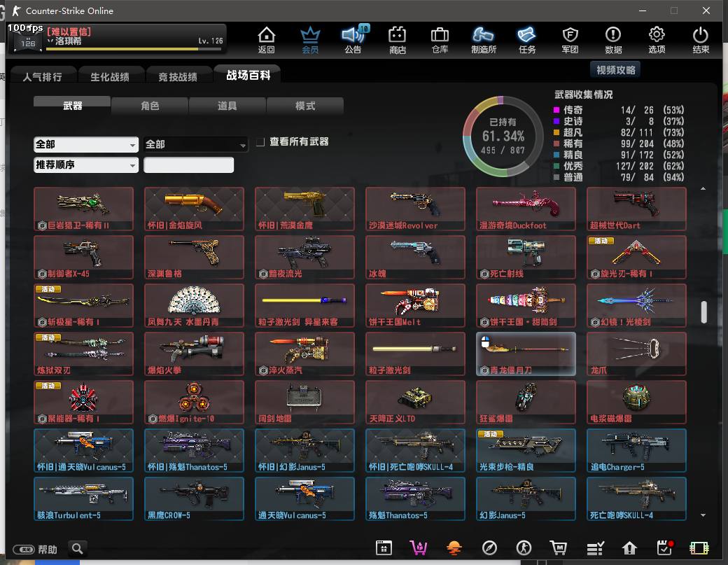This screenshot has width=728, height=565.
Task: Select the 黑鹰CROW-5 weapon card
Action: point(194,498)
